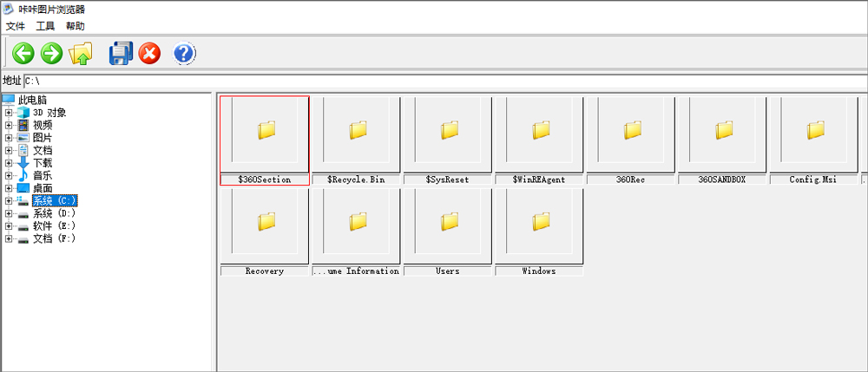The height and width of the screenshot is (372, 868).
Task: Select the Users folder thumbnail
Action: [x=448, y=226]
